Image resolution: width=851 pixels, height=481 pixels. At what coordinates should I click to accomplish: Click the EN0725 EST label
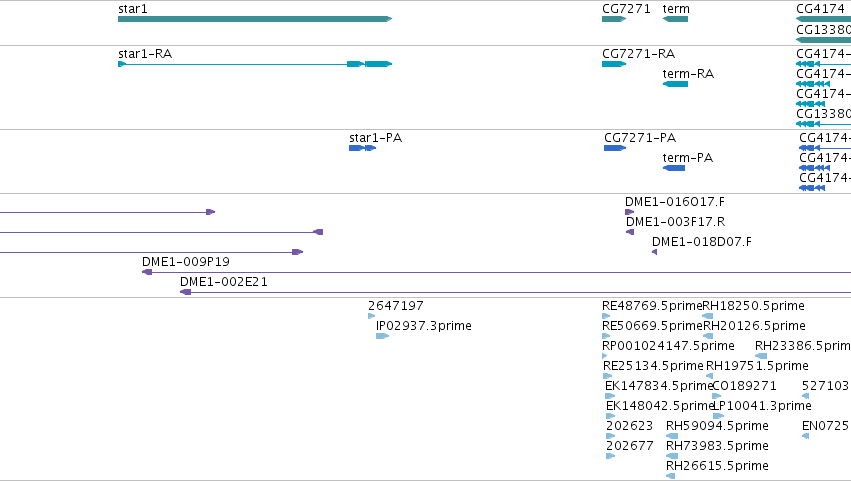[x=825, y=427]
